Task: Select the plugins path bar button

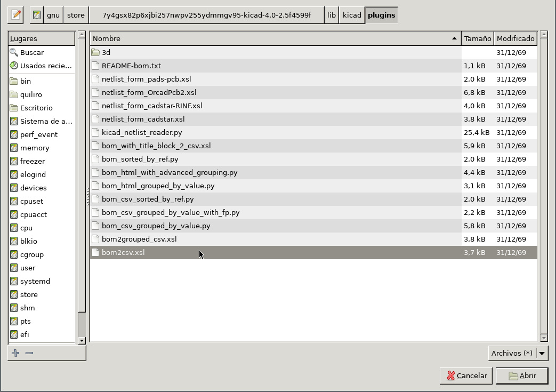Action: tap(382, 15)
